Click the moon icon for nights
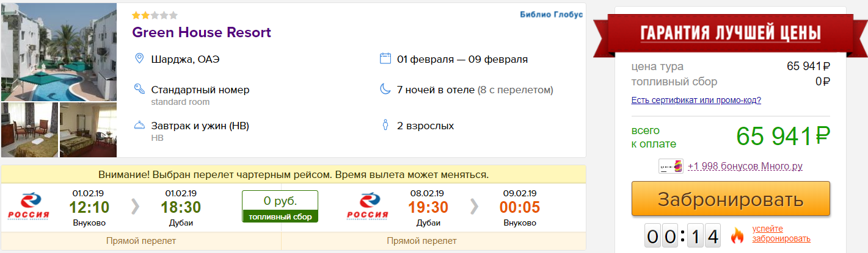Image resolution: width=868 pixels, height=253 pixels. 385,90
